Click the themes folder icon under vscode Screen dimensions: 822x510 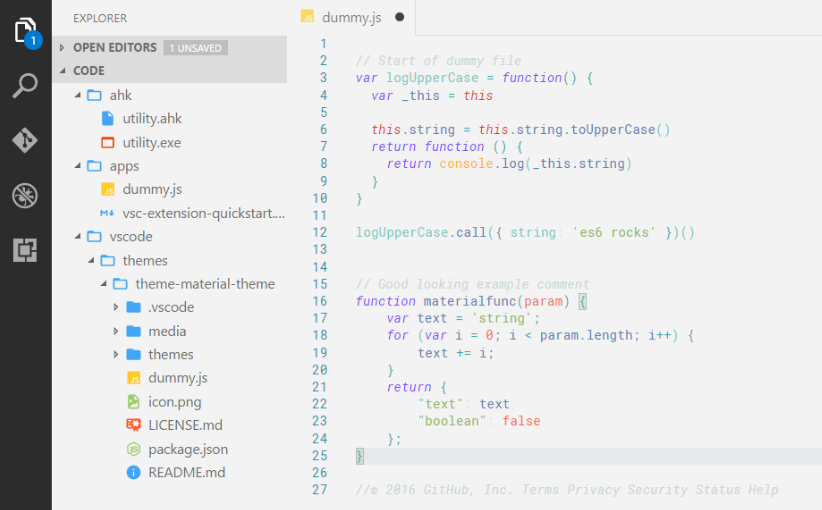tap(107, 261)
